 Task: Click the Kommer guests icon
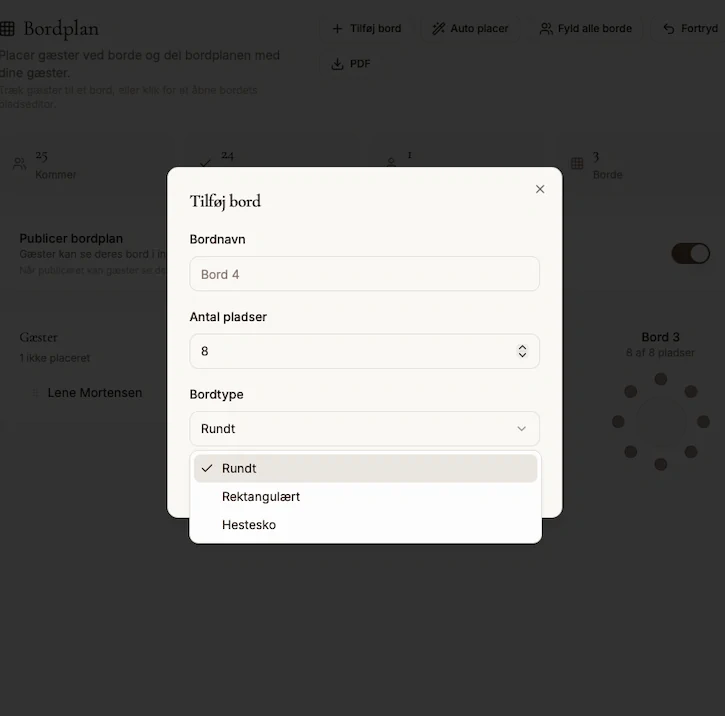click(19, 163)
